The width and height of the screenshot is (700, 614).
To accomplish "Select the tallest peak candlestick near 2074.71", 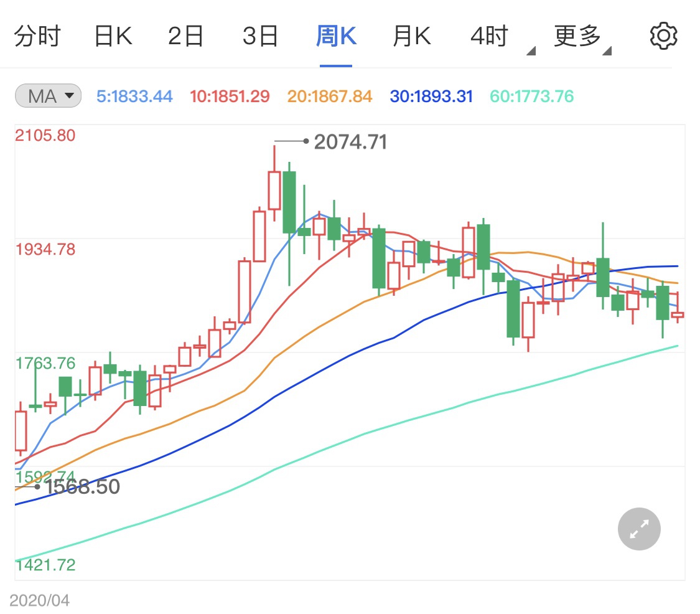I will [274, 183].
